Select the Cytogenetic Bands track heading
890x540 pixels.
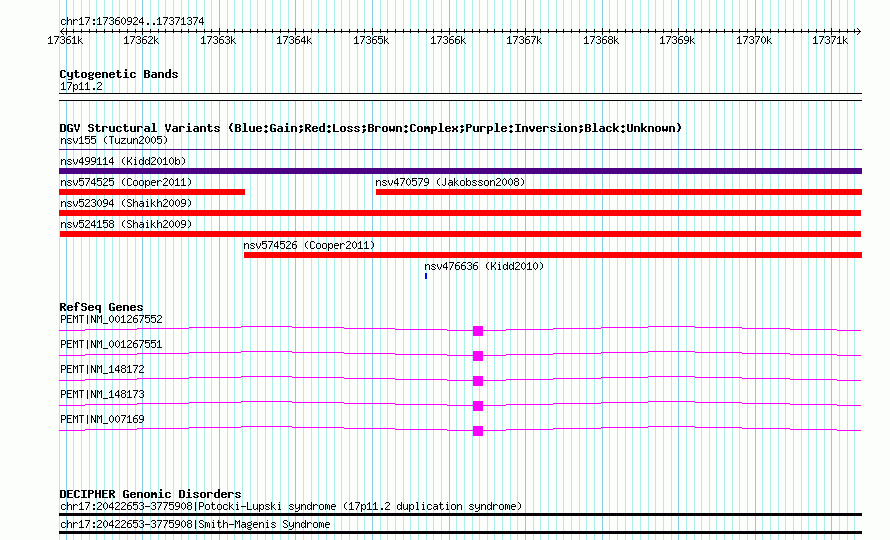(x=119, y=74)
